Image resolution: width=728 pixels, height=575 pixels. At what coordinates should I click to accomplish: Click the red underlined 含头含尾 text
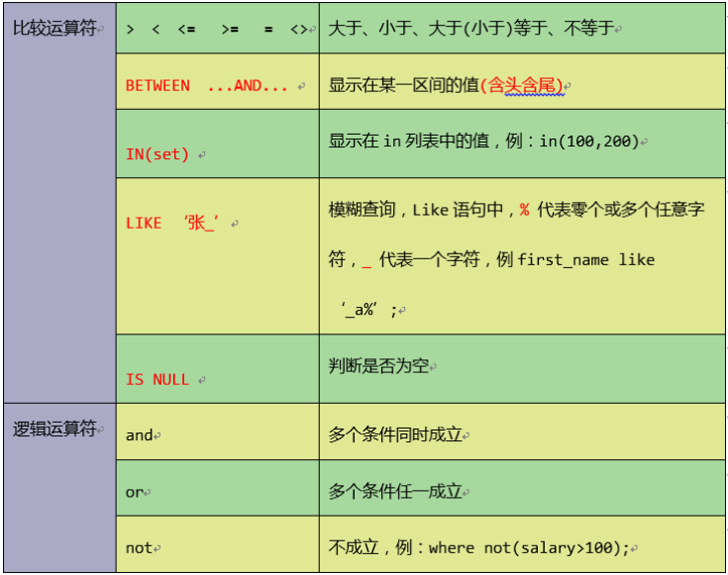tap(522, 86)
